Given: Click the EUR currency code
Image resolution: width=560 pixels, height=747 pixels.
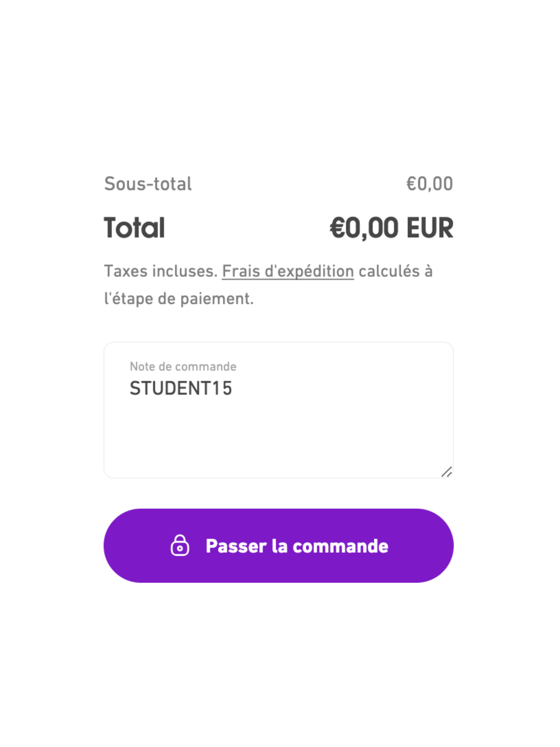Looking at the screenshot, I should point(430,228).
